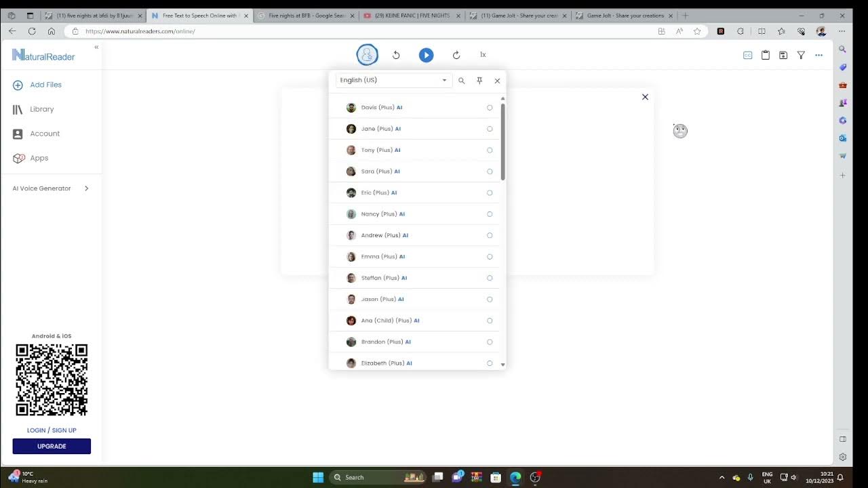The width and height of the screenshot is (868, 488).
Task: Add page to favorites star icon
Action: click(x=697, y=31)
